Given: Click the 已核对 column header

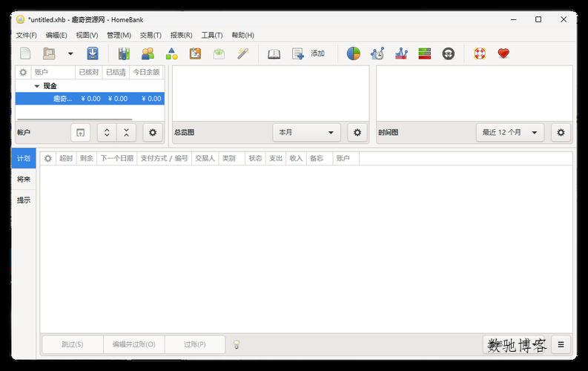Looking at the screenshot, I should point(88,72).
